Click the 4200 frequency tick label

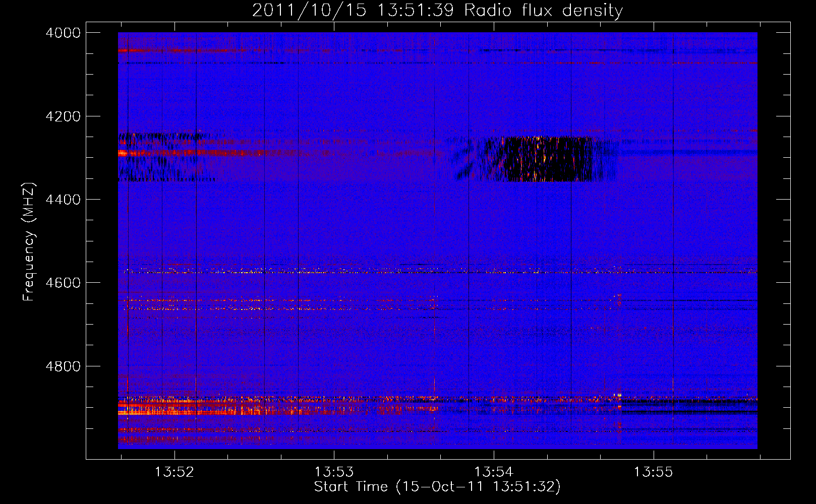point(63,116)
